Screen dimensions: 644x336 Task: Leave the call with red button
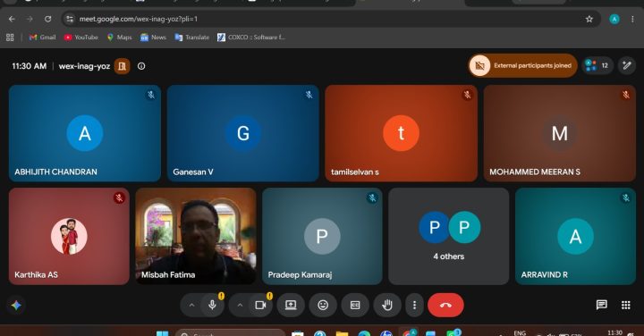click(x=445, y=306)
